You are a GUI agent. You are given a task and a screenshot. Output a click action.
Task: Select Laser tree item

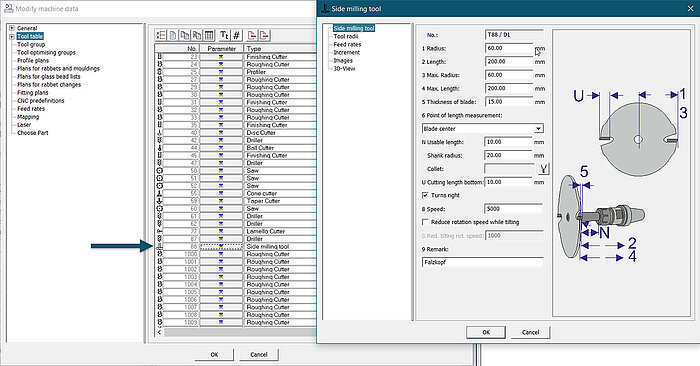click(x=24, y=125)
